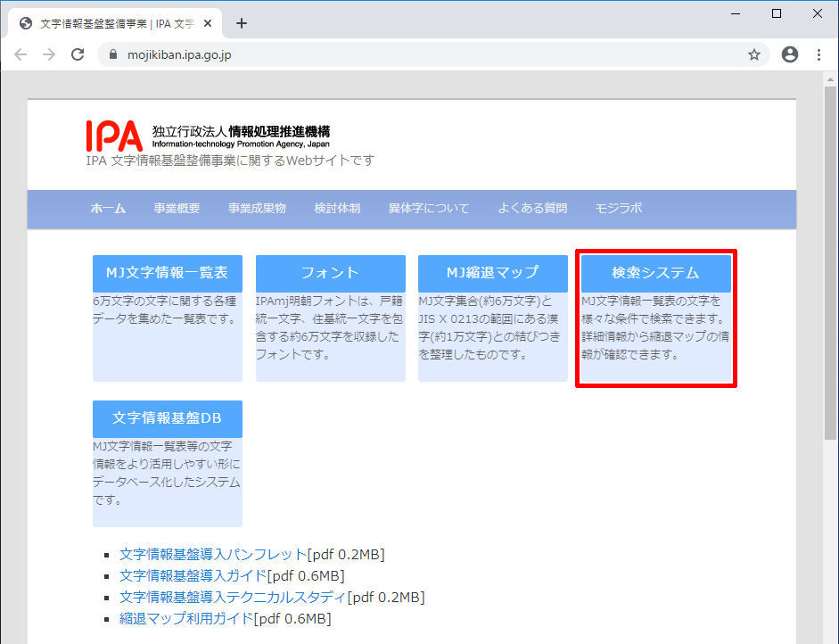
Task: Close the 文字情報基盤整備事業 tab
Action: coord(208,23)
